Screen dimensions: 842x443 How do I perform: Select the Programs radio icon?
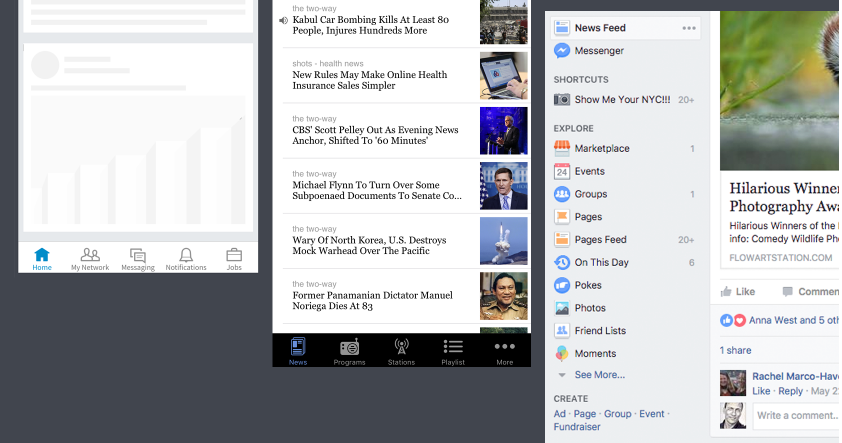click(x=349, y=347)
